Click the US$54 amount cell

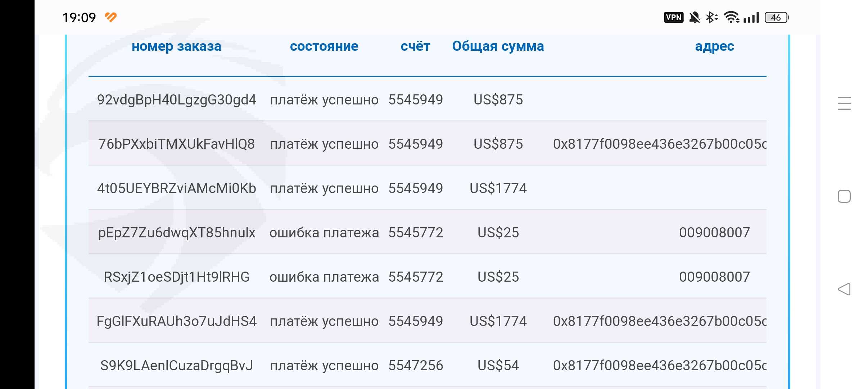click(498, 366)
